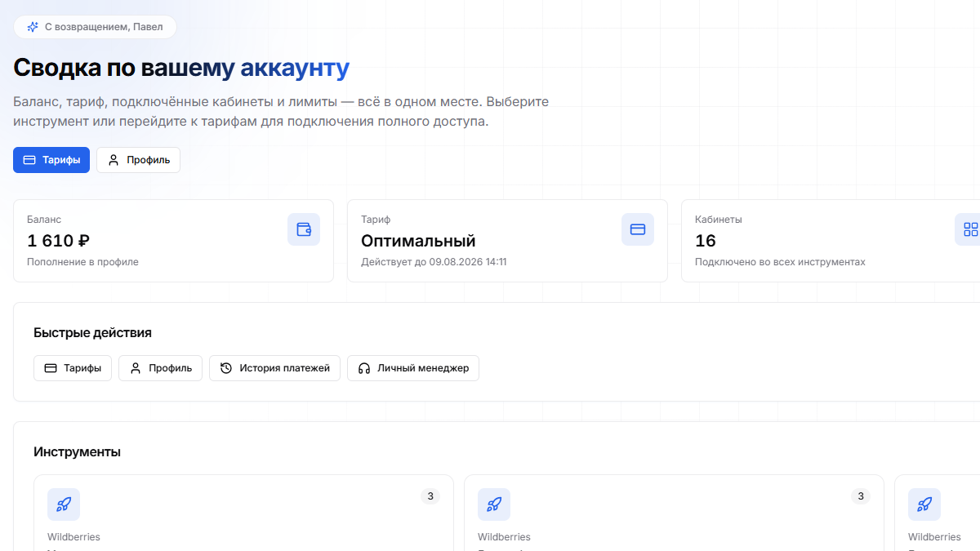
Task: Click rocket icon of the third Wildberries tool
Action: coord(924,504)
